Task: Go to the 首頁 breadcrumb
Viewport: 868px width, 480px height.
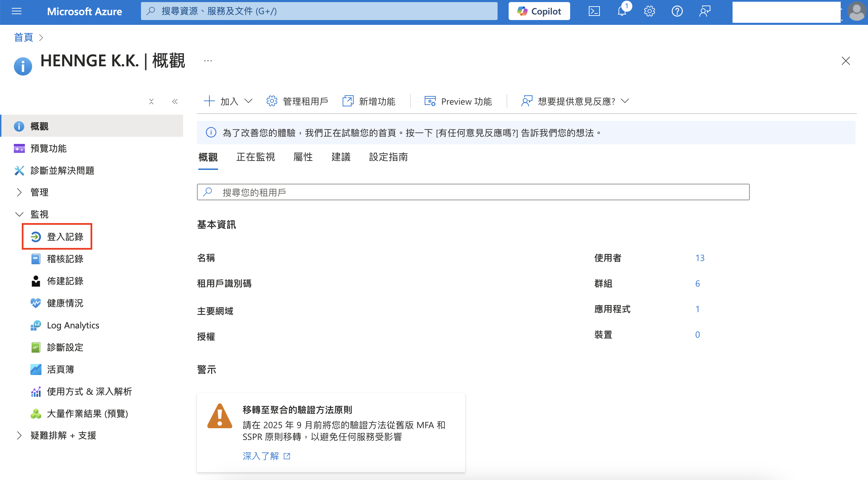Action: [x=23, y=37]
